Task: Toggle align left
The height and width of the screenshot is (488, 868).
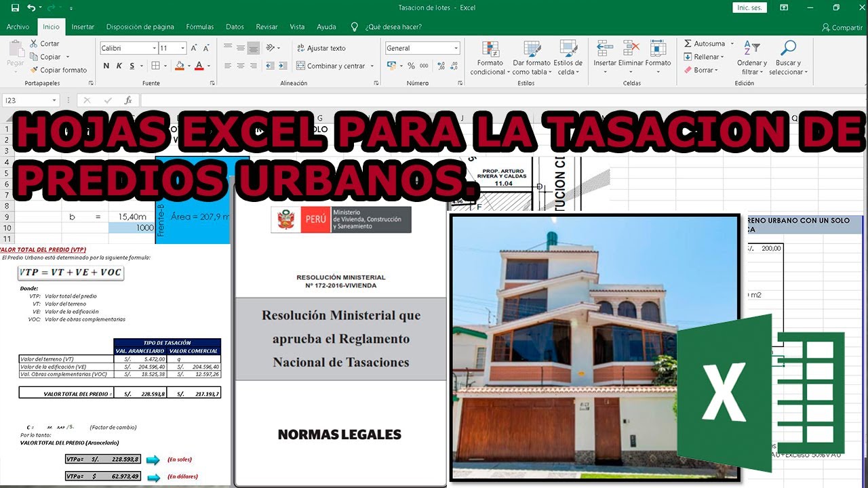Action: tap(227, 66)
